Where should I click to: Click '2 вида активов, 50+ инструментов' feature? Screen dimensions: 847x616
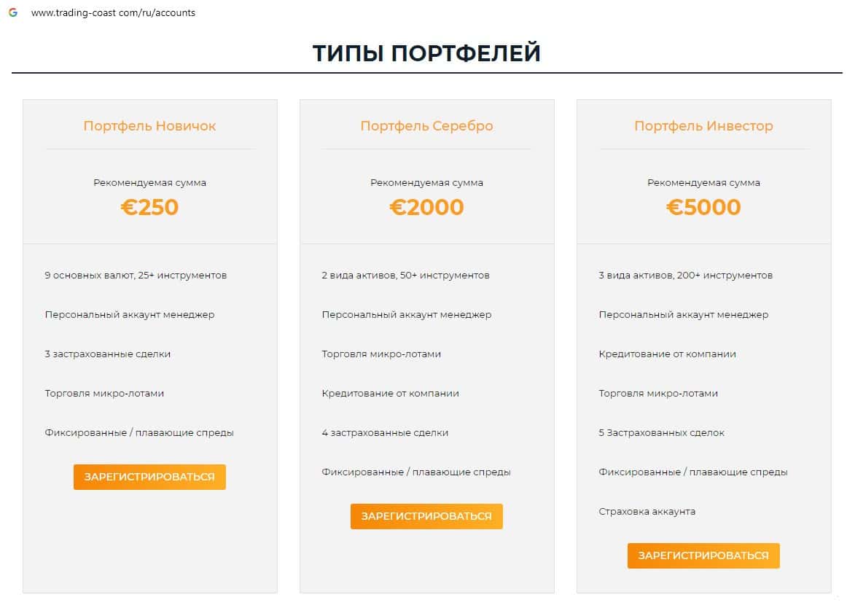(x=405, y=276)
